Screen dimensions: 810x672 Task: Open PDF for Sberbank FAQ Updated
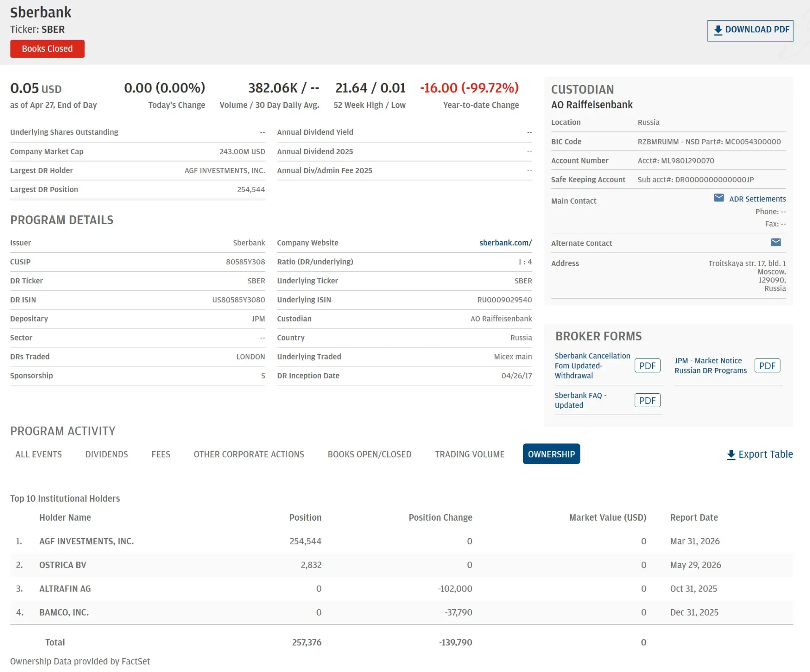pyautogui.click(x=647, y=401)
